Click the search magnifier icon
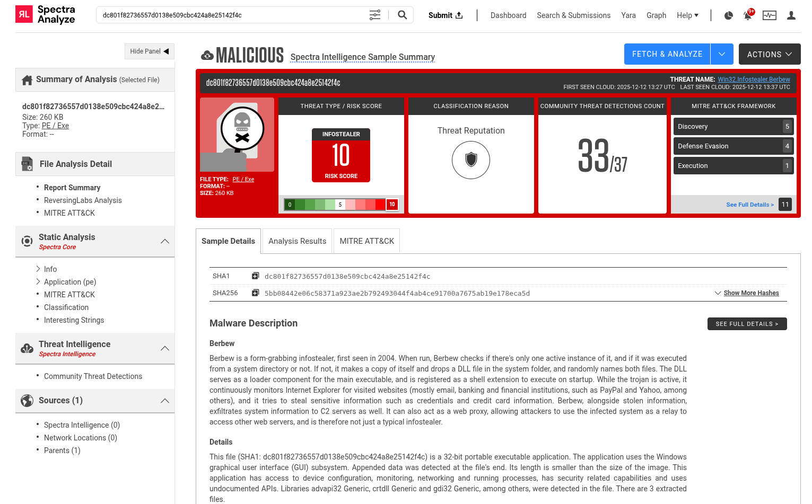The width and height of the screenshot is (812, 504). tap(401, 15)
